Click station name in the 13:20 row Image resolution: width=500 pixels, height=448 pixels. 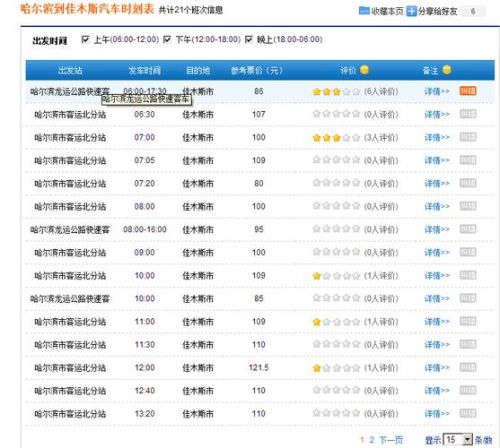(x=70, y=414)
